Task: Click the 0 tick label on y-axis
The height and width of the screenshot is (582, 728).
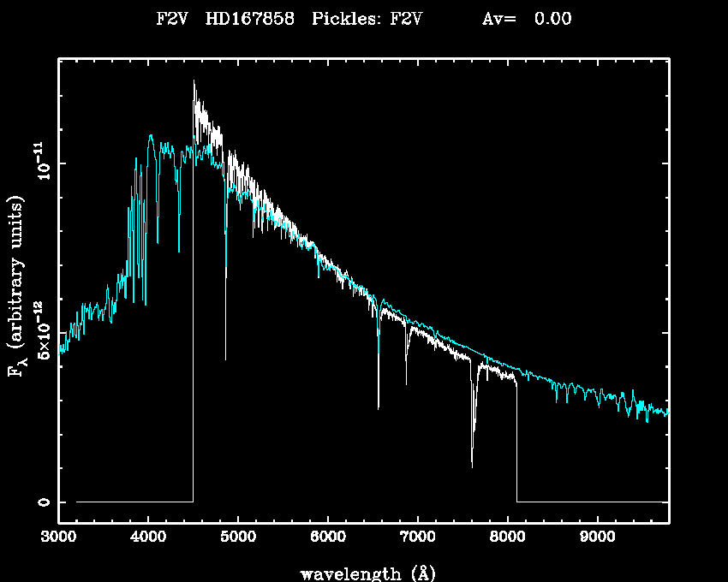Action: 45,502
